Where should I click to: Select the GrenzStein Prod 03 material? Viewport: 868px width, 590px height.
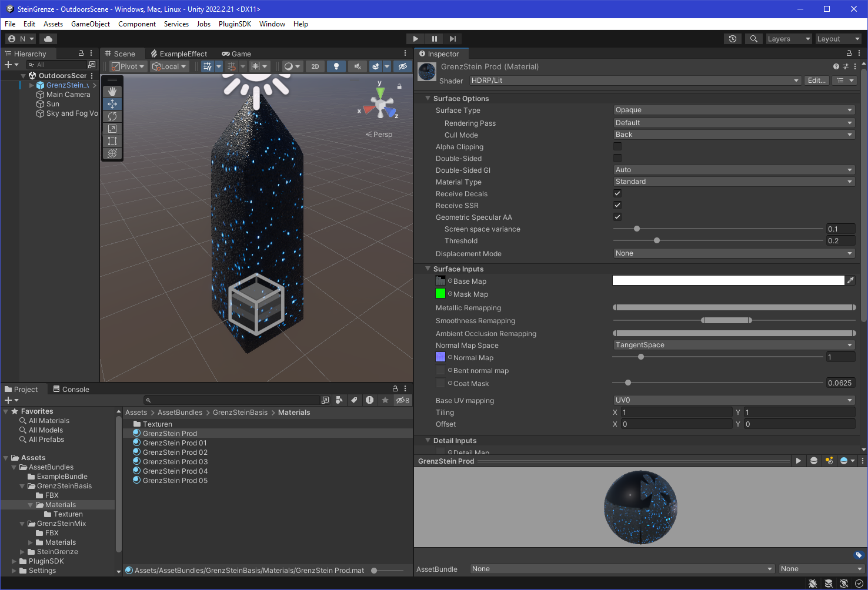175,462
